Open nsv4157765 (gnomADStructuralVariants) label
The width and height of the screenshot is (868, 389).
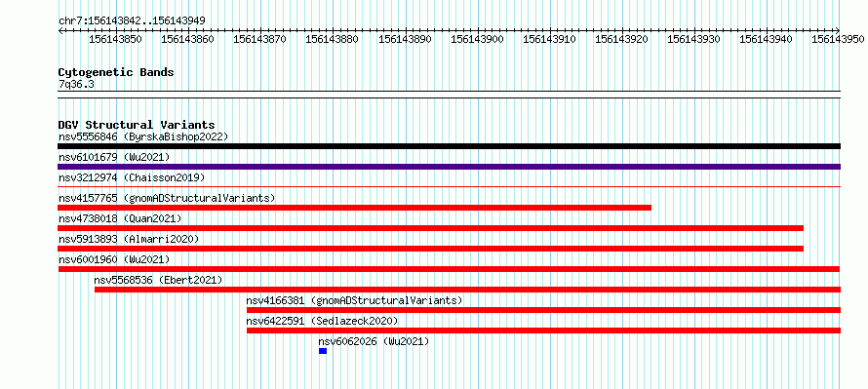click(x=166, y=198)
